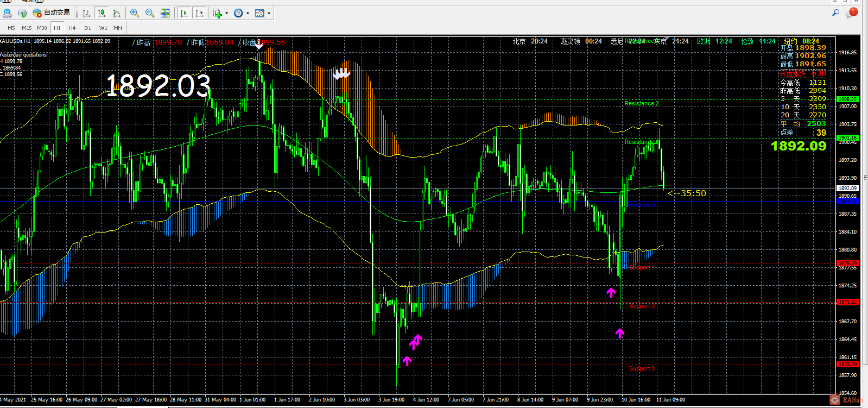The height and width of the screenshot is (408, 868).
Task: Expand the templates dropdown arrow
Action: [x=269, y=13]
